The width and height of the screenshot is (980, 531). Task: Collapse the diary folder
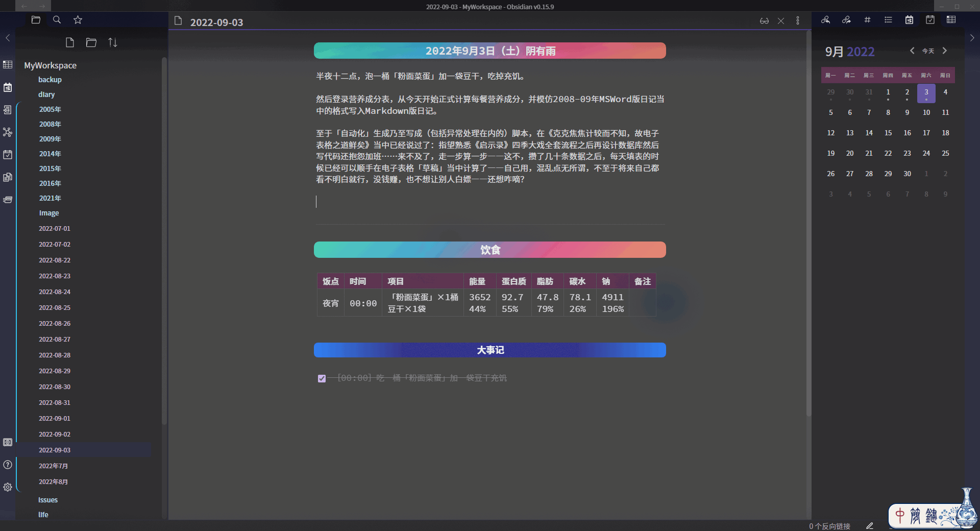[x=46, y=94]
